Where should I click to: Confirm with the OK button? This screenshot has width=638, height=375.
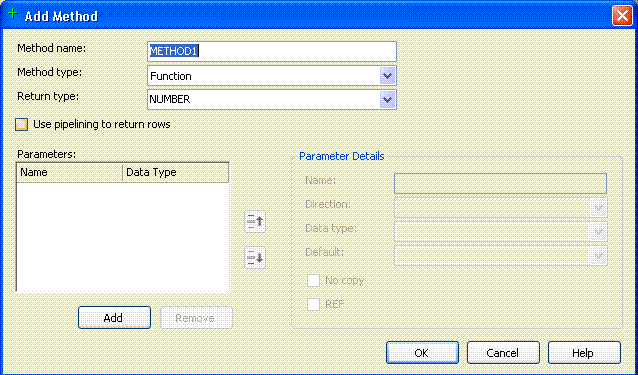tap(422, 353)
